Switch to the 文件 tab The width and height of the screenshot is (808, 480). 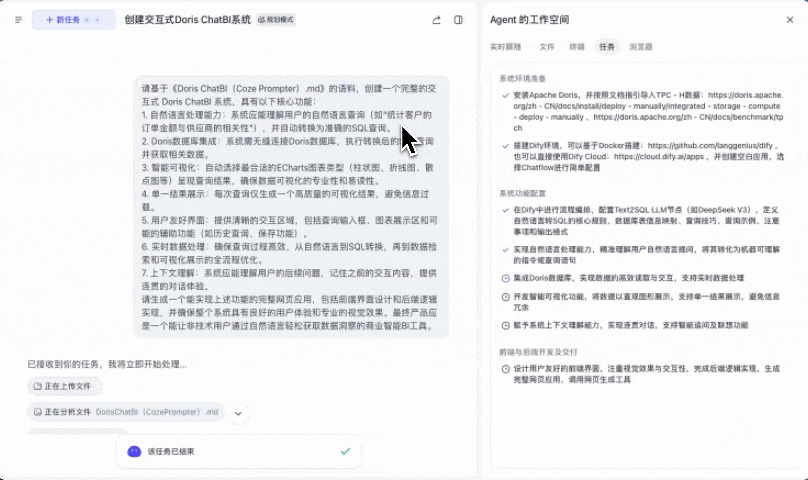point(547,47)
